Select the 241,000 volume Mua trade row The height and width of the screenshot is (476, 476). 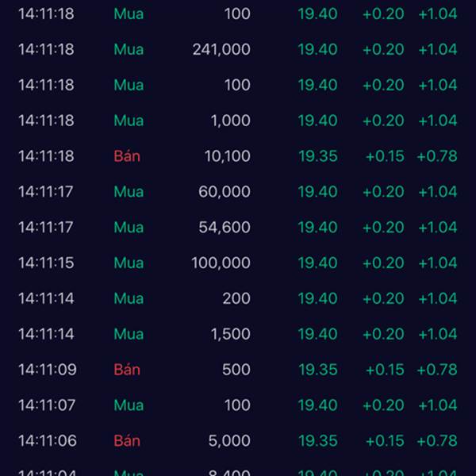pos(238,49)
